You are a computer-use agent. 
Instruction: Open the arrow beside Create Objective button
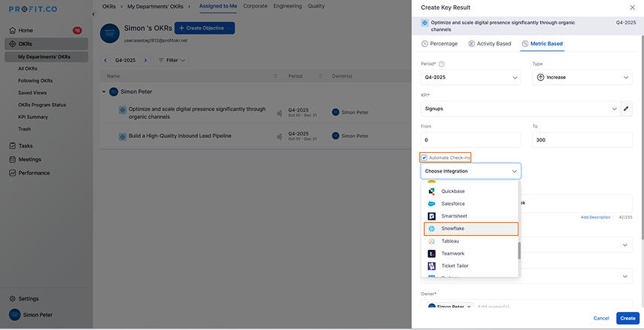point(229,28)
